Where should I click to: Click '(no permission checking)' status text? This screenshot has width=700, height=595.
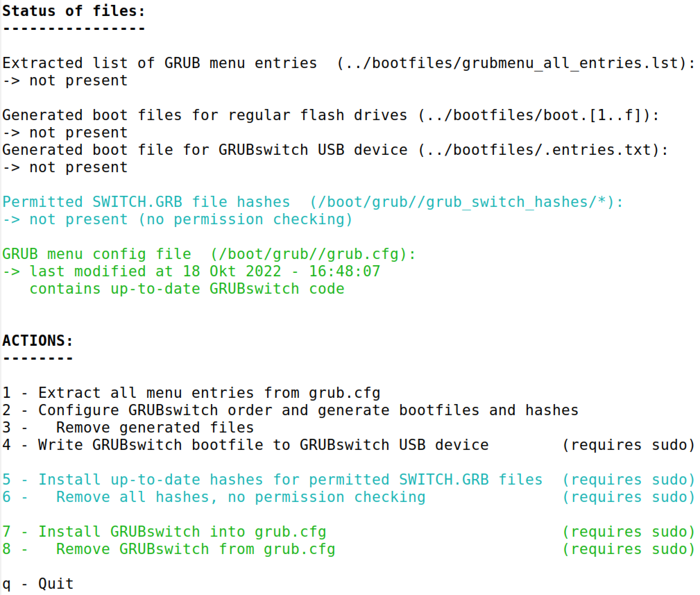[x=245, y=219]
